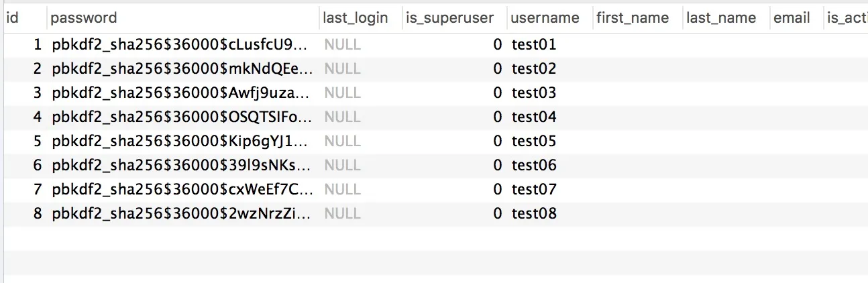
Task: Select the first_name column header
Action: tap(633, 18)
